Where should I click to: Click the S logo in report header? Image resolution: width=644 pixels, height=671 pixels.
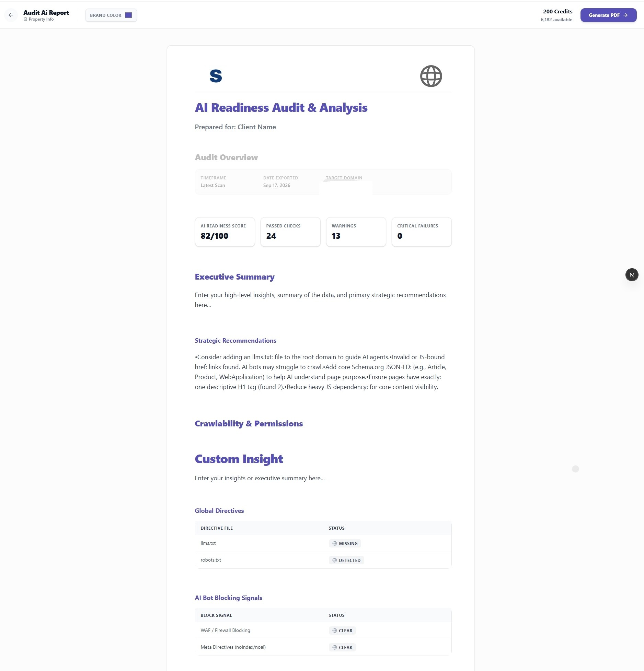pyautogui.click(x=216, y=76)
